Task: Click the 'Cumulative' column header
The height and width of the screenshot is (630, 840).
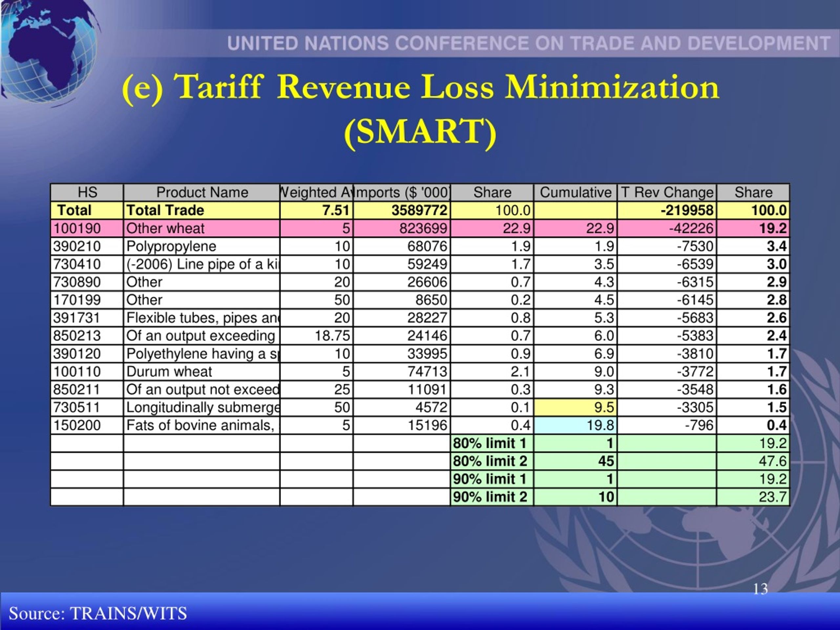Action: click(575, 193)
